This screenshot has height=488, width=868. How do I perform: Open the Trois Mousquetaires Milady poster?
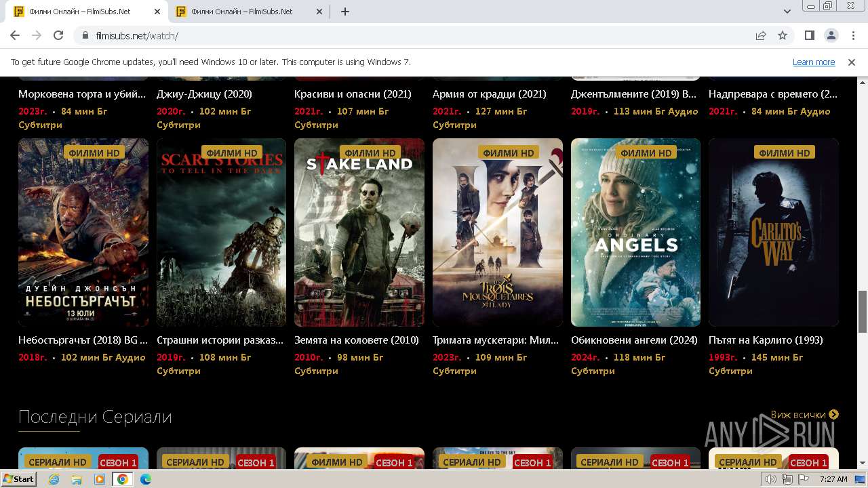pyautogui.click(x=498, y=232)
